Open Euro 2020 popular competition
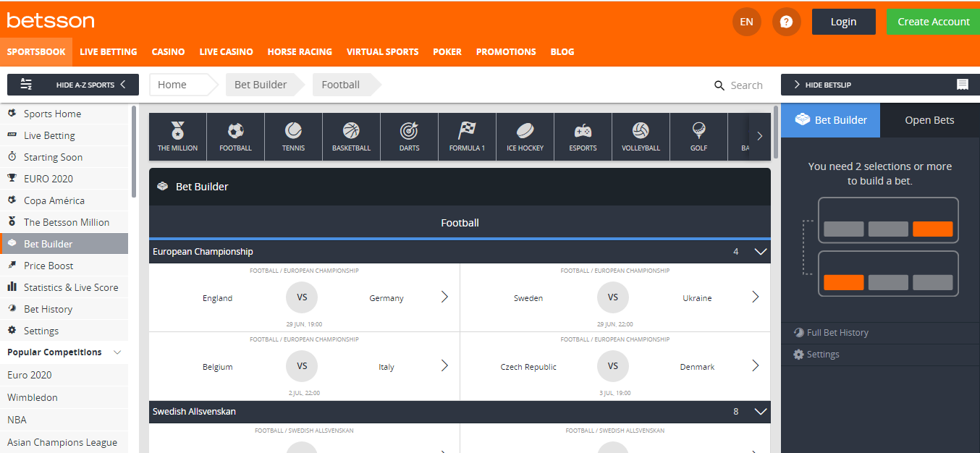The image size is (980, 453). pyautogui.click(x=64, y=375)
